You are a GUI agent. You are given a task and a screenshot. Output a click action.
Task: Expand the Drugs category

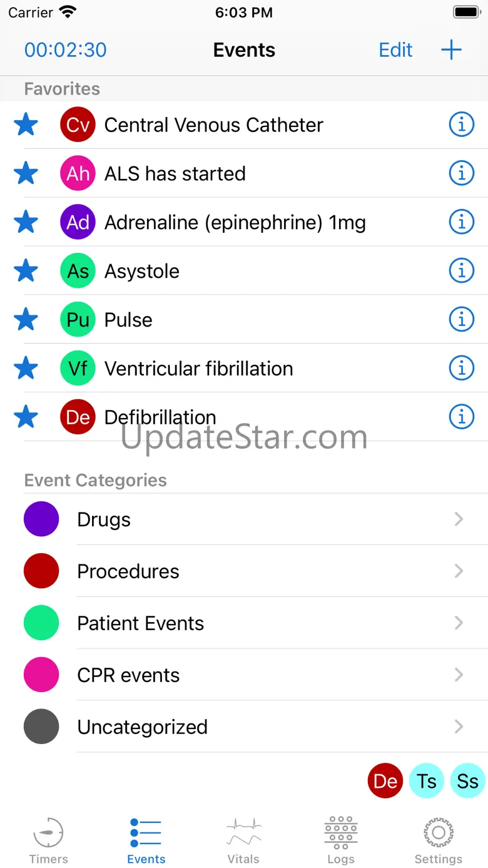[x=459, y=519]
